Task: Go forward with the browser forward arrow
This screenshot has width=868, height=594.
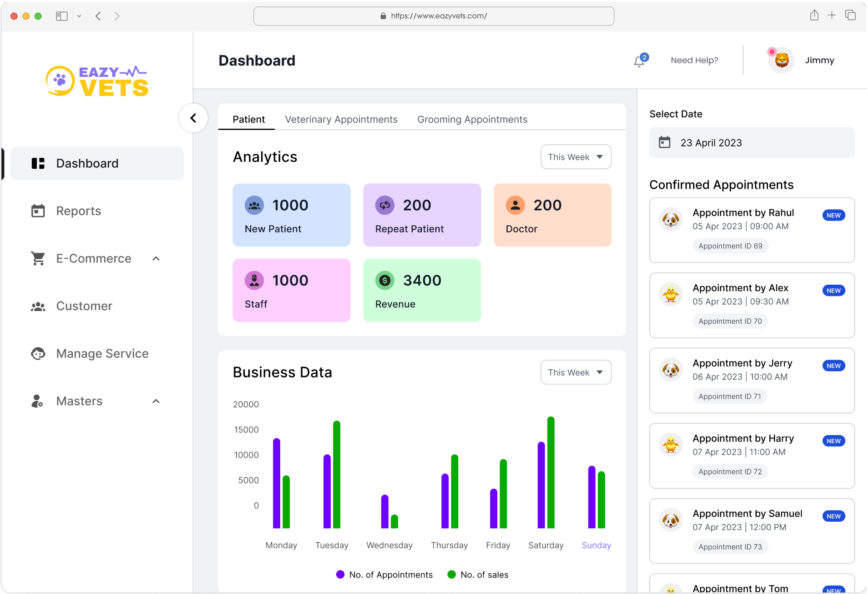Action: tap(117, 16)
